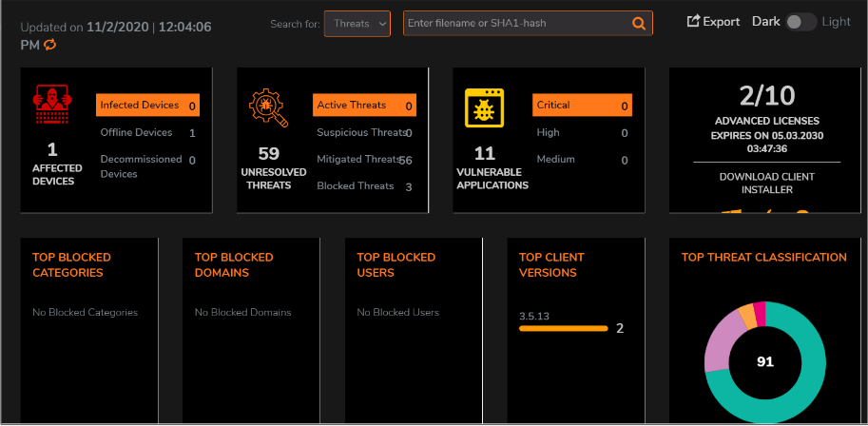Screen dimensions: 868x426
Task: Click the No Blocked Users message
Action: point(398,313)
